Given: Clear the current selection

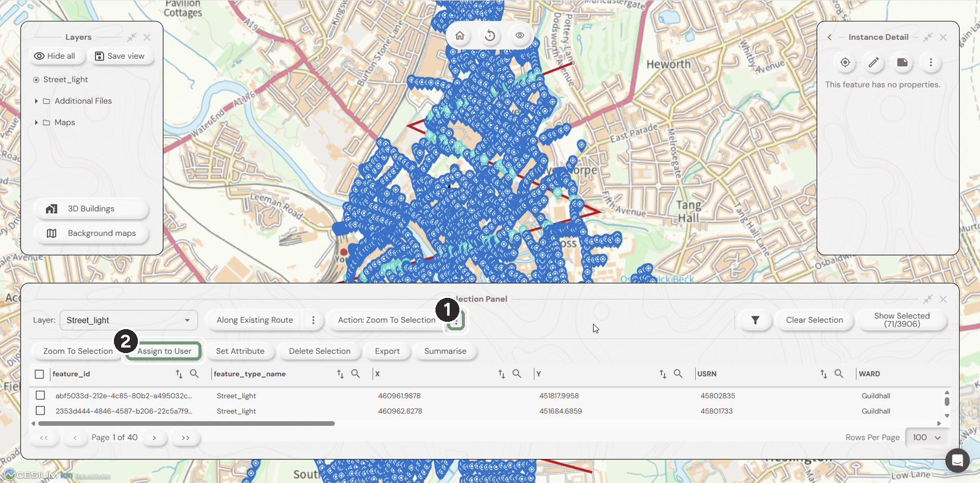Looking at the screenshot, I should (815, 320).
